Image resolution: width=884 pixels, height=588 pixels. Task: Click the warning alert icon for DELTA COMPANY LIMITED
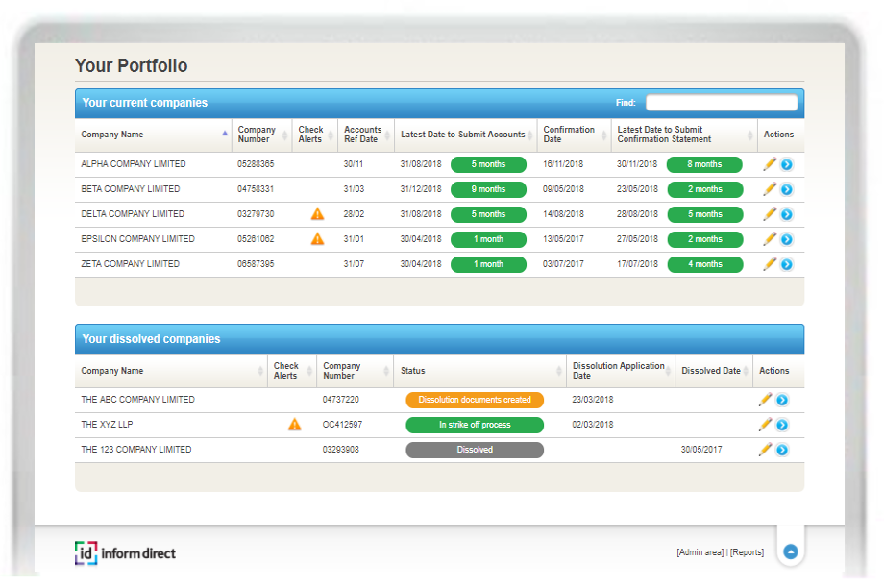coord(317,214)
